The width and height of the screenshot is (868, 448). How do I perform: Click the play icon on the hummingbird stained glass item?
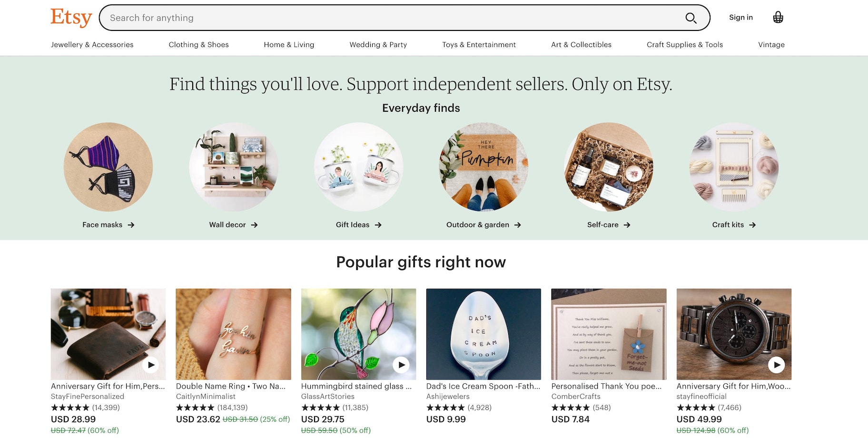coord(402,365)
